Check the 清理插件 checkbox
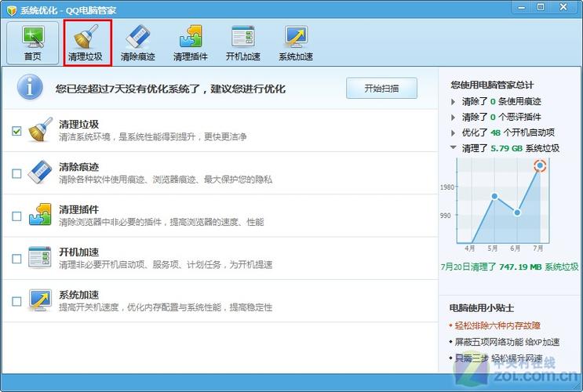 click(16, 216)
